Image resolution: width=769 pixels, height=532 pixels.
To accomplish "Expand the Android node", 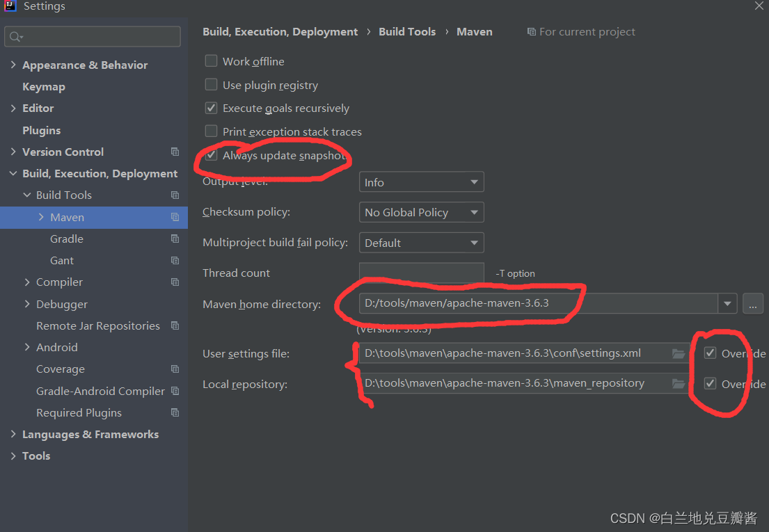I will 27,347.
